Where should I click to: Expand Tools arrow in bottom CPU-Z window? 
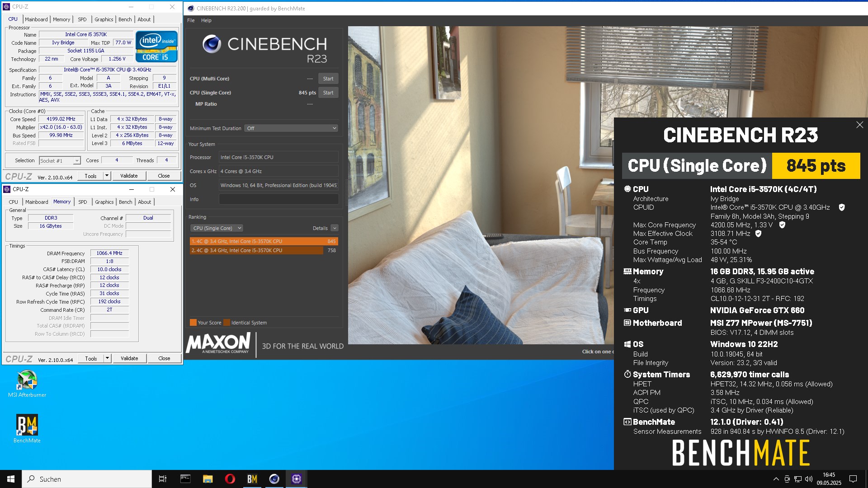click(x=108, y=358)
